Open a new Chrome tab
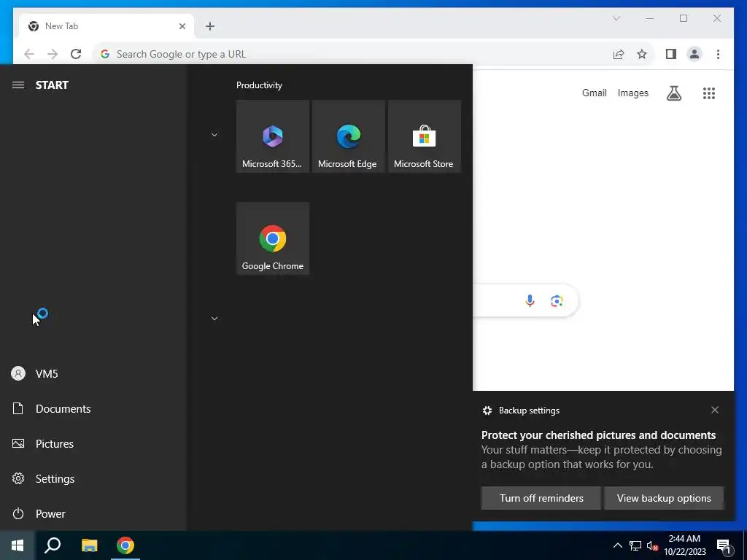 210,26
